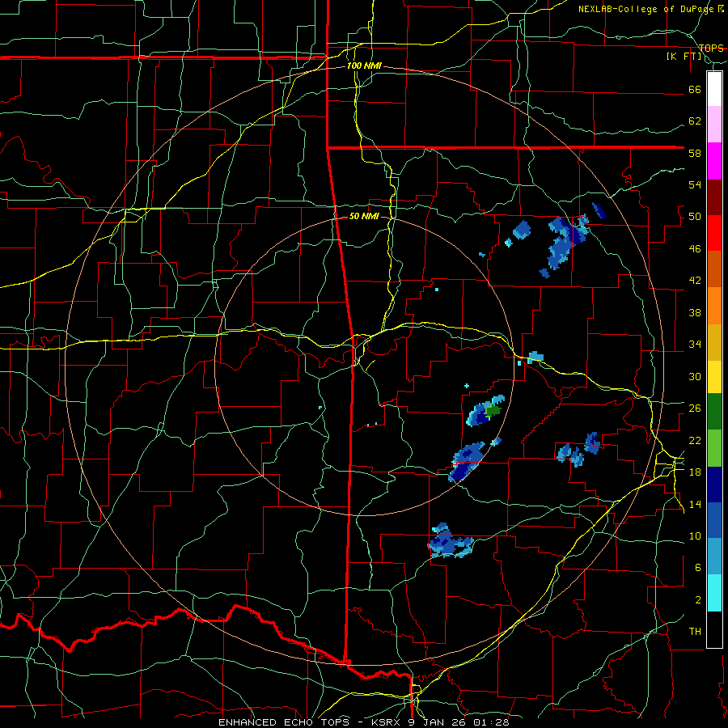
Task: Click the 46 legend value
Action: tap(695, 249)
